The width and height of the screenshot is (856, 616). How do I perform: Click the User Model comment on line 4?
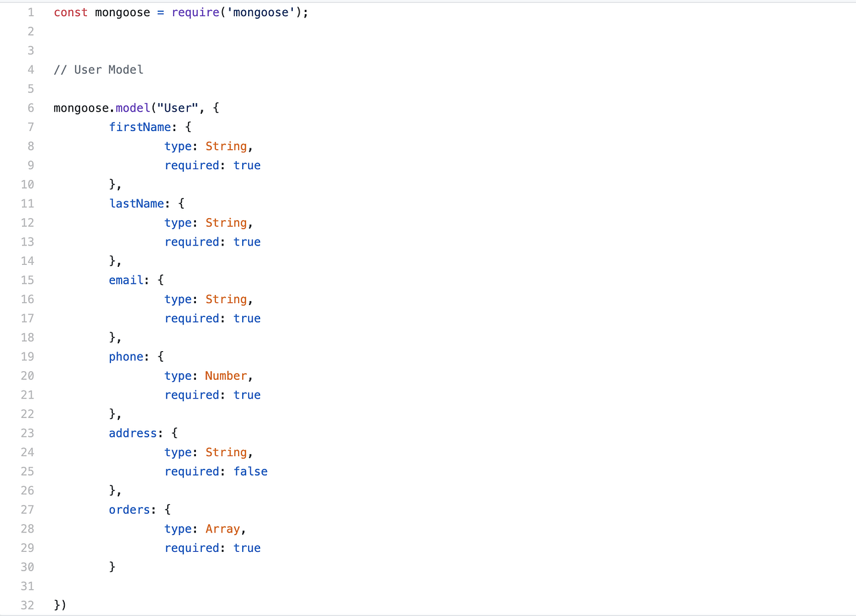point(98,70)
